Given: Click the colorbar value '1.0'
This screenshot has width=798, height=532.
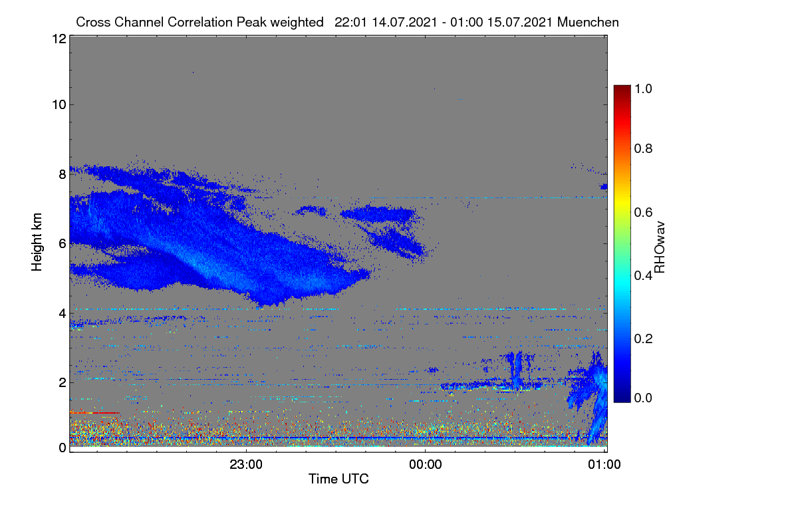Looking at the screenshot, I should [644, 88].
